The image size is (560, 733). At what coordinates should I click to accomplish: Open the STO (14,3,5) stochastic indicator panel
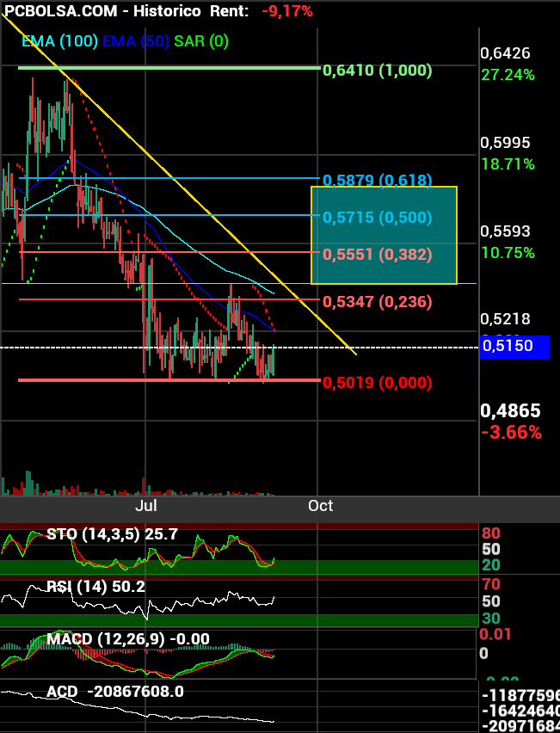pyautogui.click(x=112, y=534)
